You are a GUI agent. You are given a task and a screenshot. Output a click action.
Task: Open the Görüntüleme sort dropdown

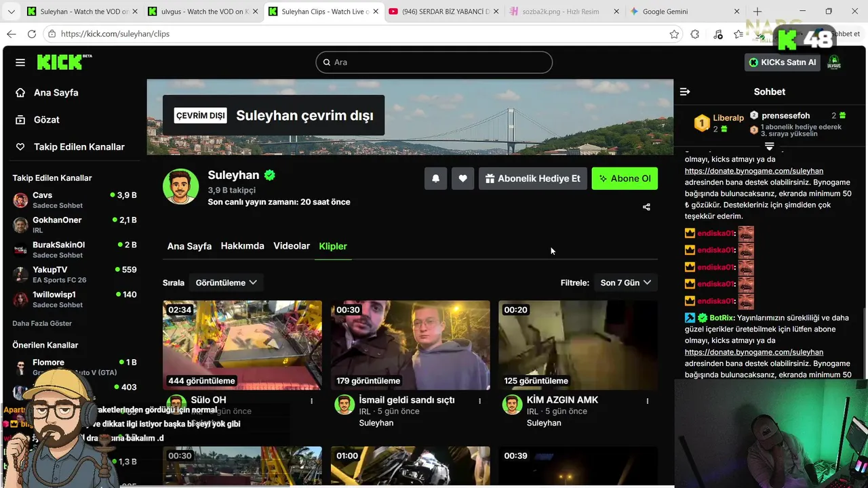point(226,283)
